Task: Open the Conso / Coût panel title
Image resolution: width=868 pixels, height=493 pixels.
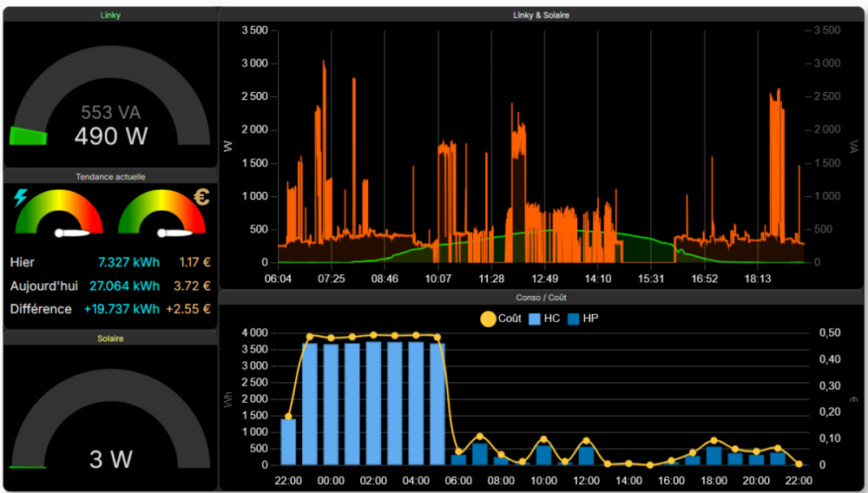Action: [541, 297]
